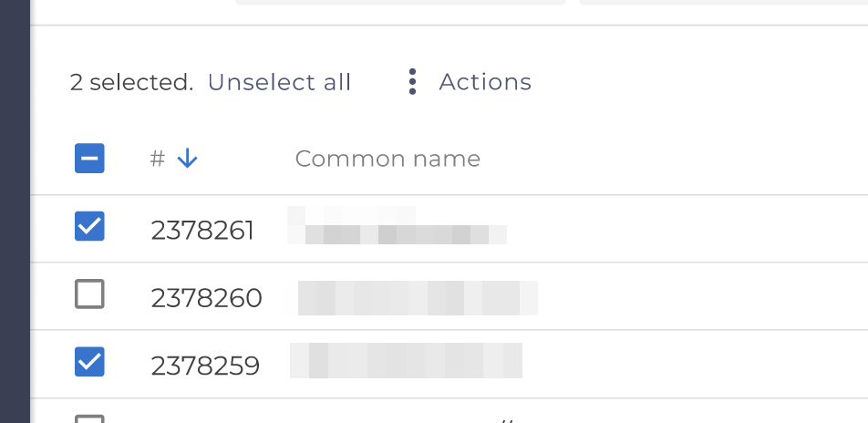Click the Common name column header
This screenshot has height=423, width=868.
pos(387,159)
